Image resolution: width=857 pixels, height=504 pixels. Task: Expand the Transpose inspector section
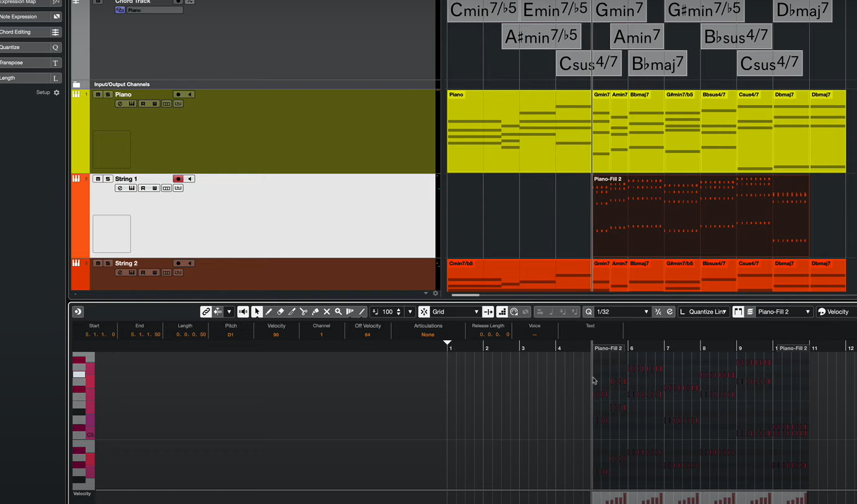[30, 62]
